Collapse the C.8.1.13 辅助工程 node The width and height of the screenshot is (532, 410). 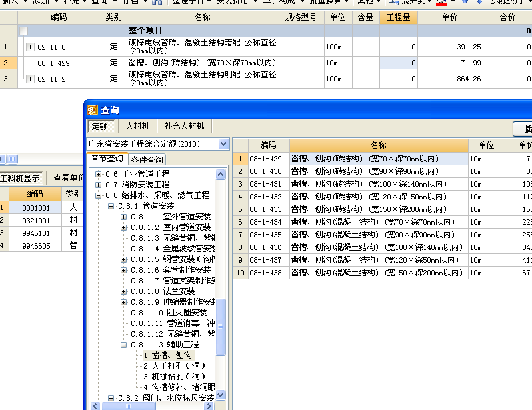tap(124, 345)
